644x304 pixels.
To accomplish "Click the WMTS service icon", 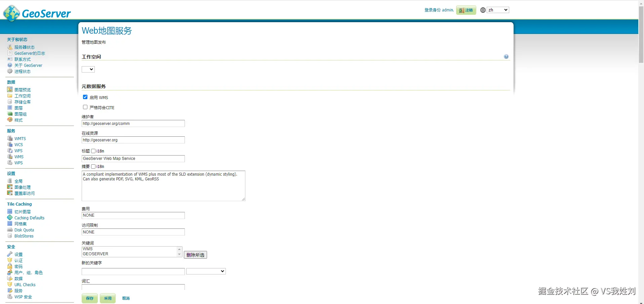I will pyautogui.click(x=10, y=138).
